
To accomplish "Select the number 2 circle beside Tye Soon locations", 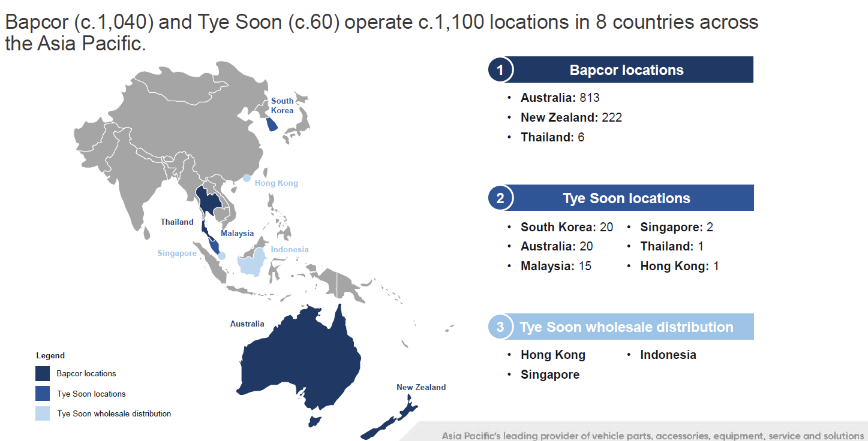I will point(500,198).
